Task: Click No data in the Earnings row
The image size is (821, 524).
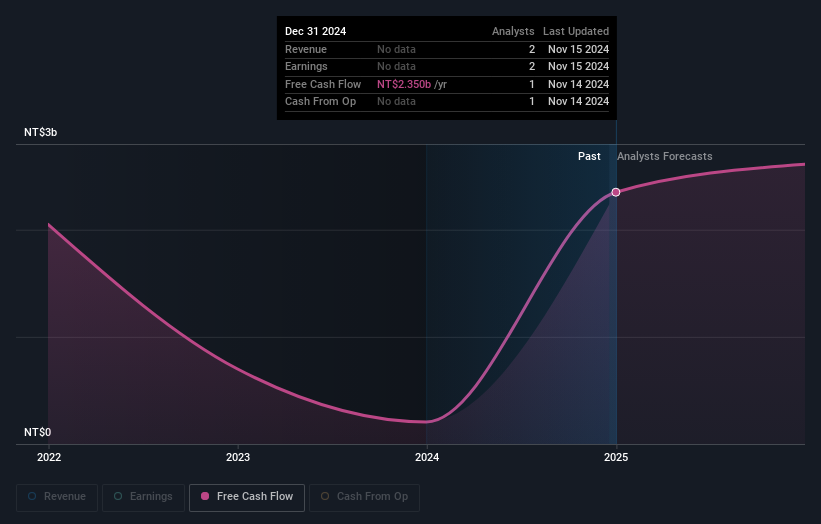Action: [x=396, y=66]
